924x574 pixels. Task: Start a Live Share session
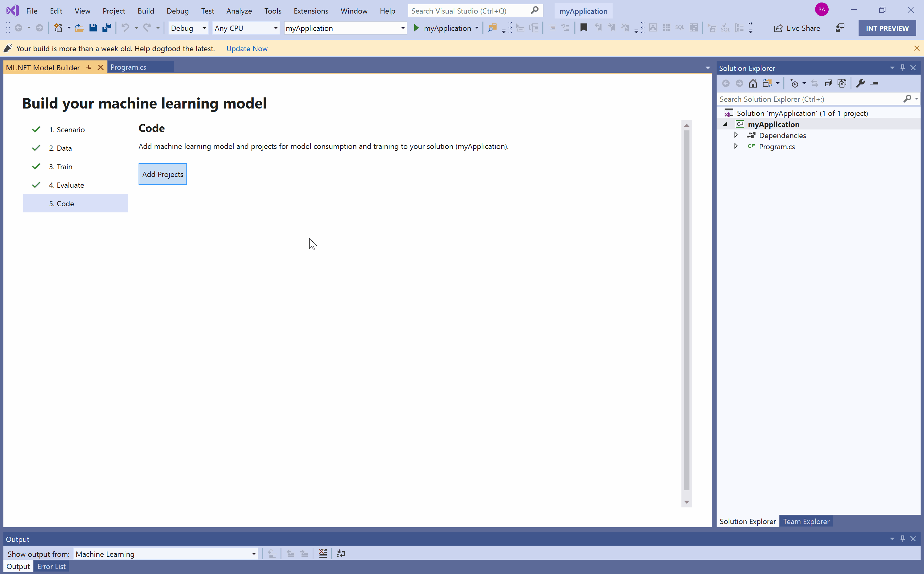coord(797,28)
